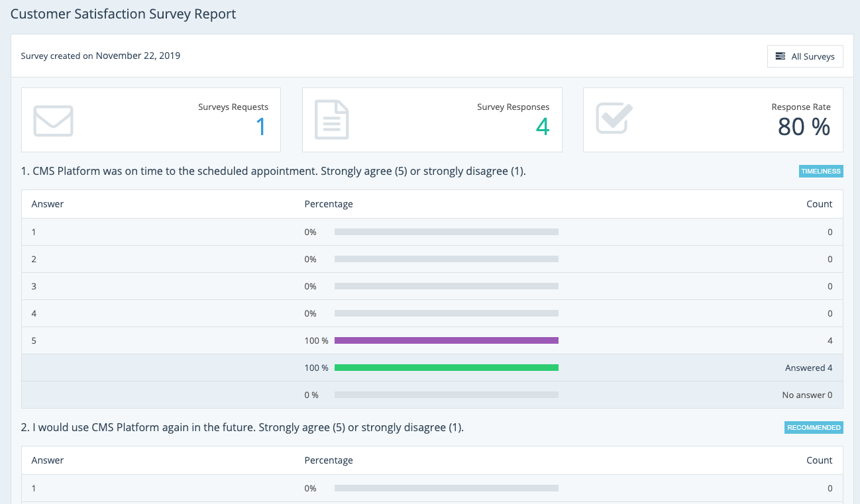Click the green 100% Answered bar
The height and width of the screenshot is (504, 860).
[x=446, y=368]
